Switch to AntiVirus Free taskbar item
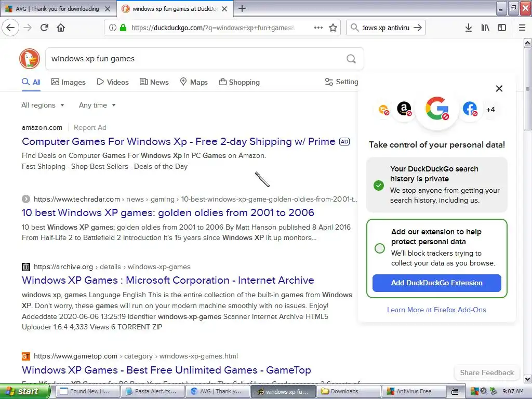The width and height of the screenshot is (532, 399). coord(414,391)
